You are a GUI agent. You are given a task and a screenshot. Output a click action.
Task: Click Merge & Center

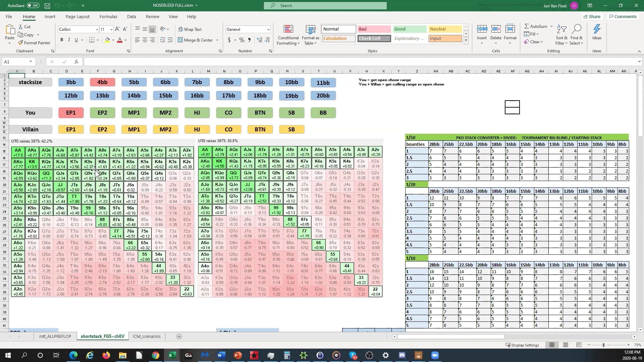tap(196, 40)
